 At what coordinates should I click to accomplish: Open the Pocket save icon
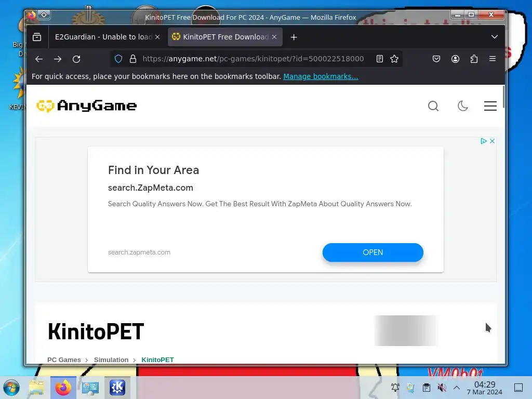436,59
